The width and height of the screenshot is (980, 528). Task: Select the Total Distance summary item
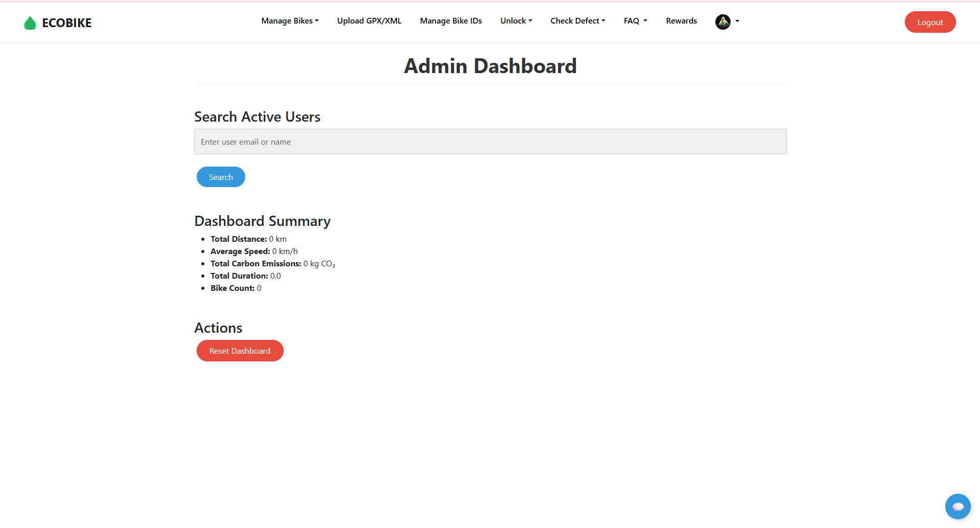[x=248, y=239]
